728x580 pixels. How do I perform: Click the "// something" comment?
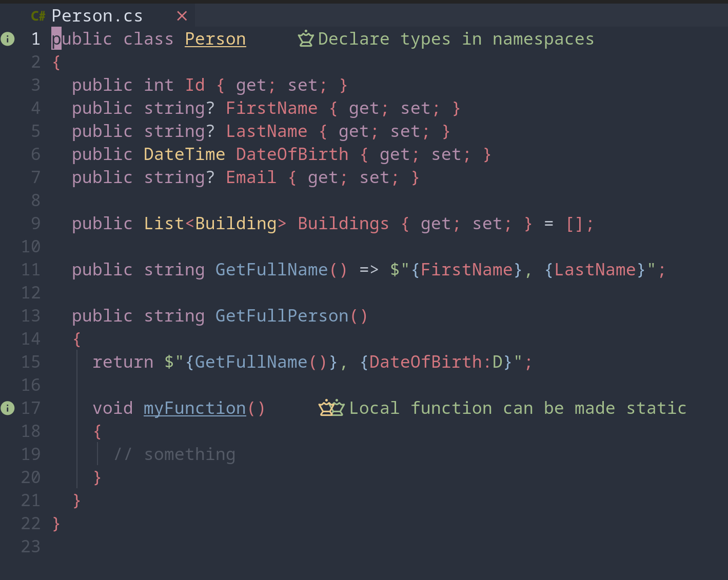coord(174,455)
